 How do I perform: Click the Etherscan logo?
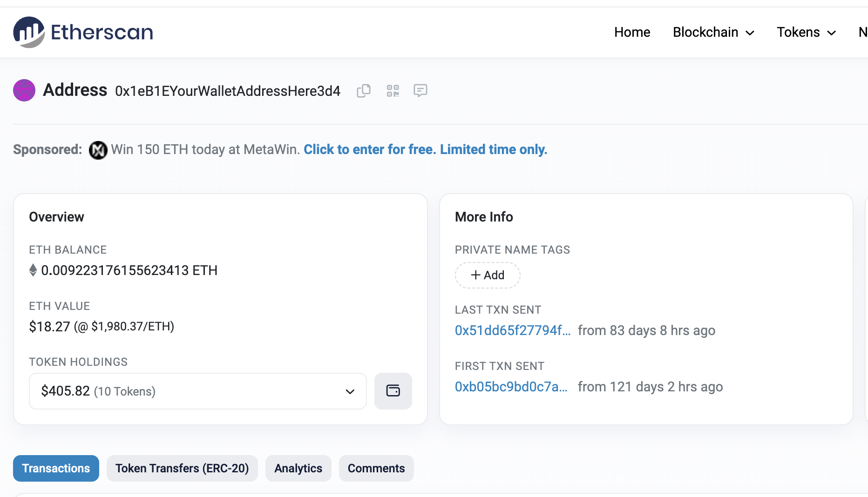pos(83,32)
